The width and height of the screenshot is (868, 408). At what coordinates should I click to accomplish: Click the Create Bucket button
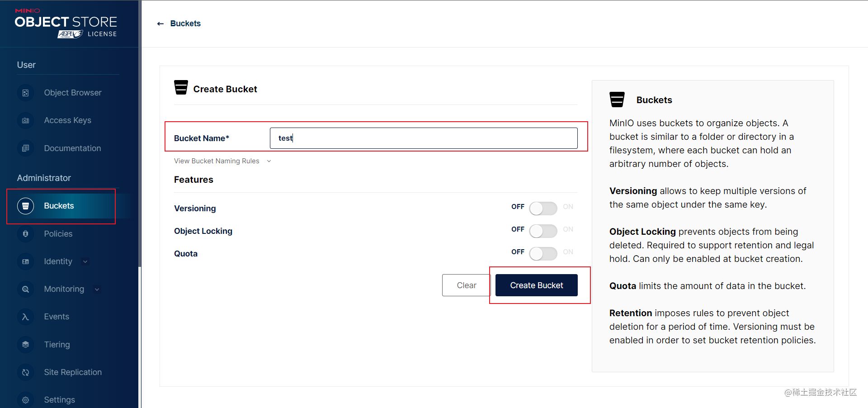pyautogui.click(x=537, y=285)
